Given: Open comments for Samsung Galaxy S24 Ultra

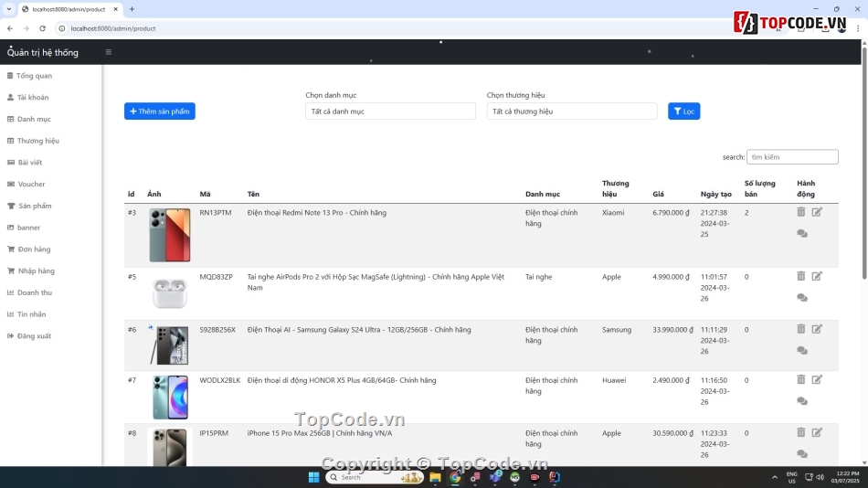Looking at the screenshot, I should (802, 351).
